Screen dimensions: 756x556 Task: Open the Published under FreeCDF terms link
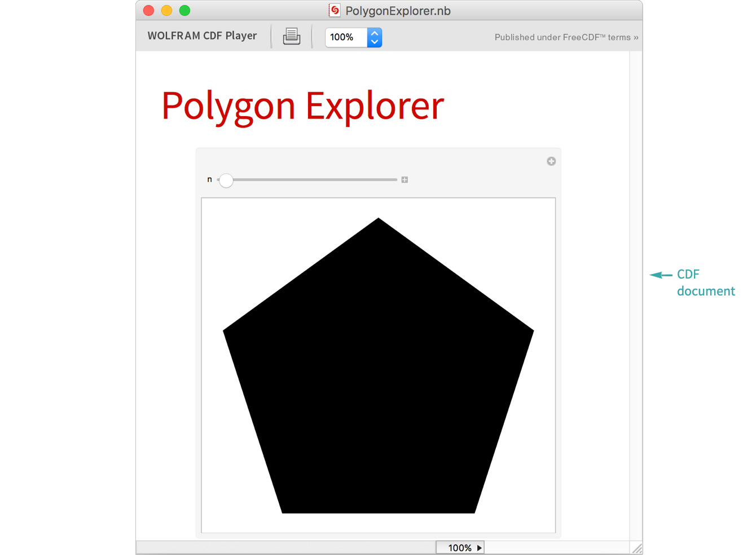566,37
